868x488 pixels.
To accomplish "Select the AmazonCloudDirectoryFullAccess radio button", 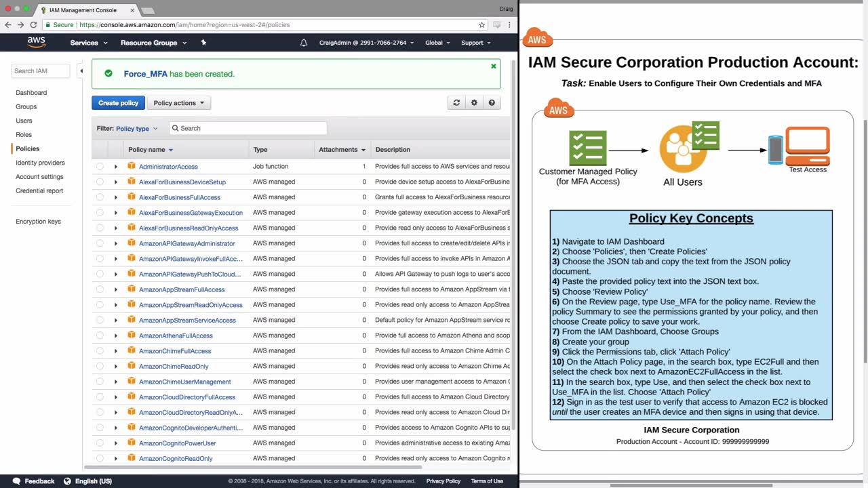I will coord(100,397).
